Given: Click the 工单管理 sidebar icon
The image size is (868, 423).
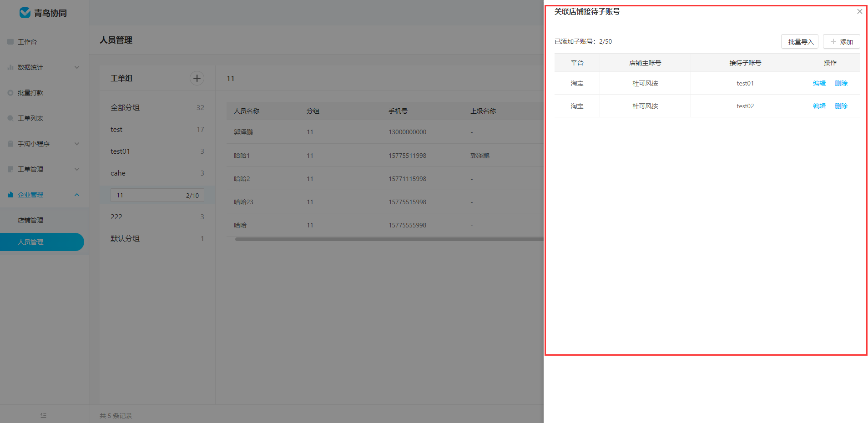Looking at the screenshot, I should coord(10,169).
